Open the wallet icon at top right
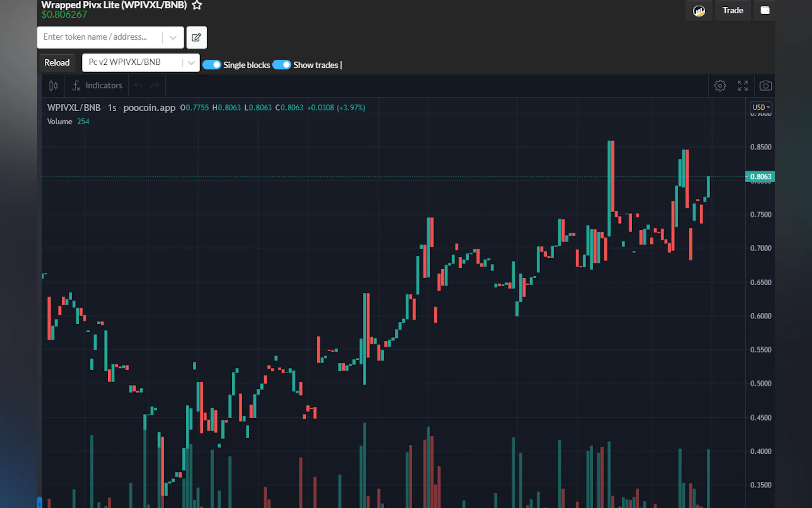The height and width of the screenshot is (508, 812). point(765,11)
